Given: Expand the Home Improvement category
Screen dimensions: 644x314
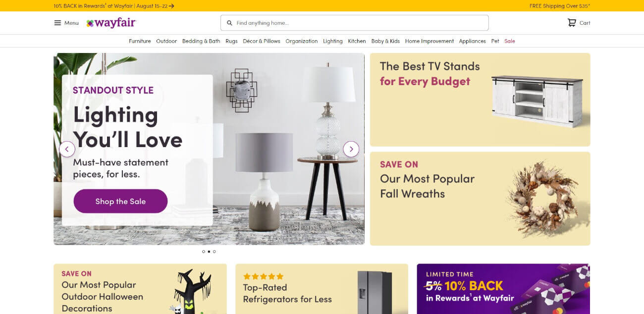Looking at the screenshot, I should (429, 41).
